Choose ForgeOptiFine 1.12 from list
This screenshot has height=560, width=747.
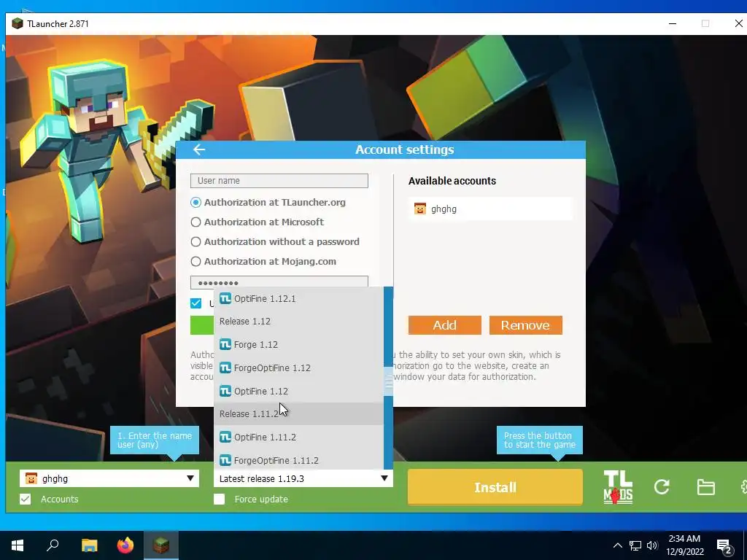(x=298, y=367)
